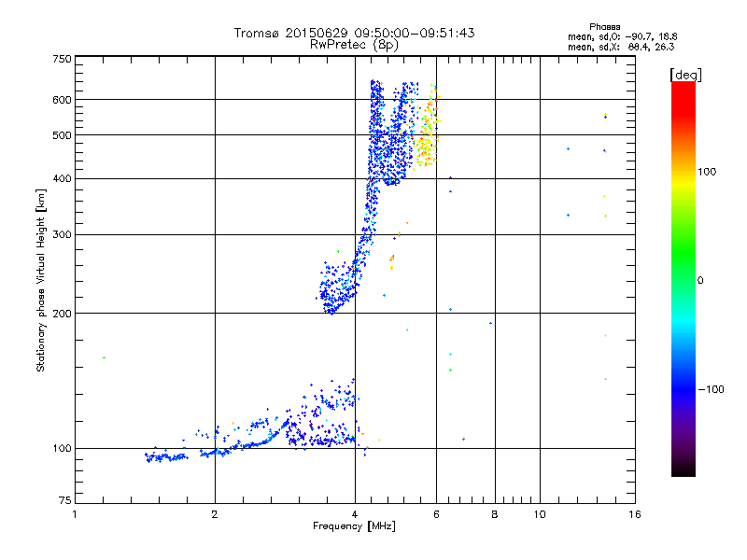Click the x-axis label 'Frequency [MHz]'
747x560 pixels.
354,526
